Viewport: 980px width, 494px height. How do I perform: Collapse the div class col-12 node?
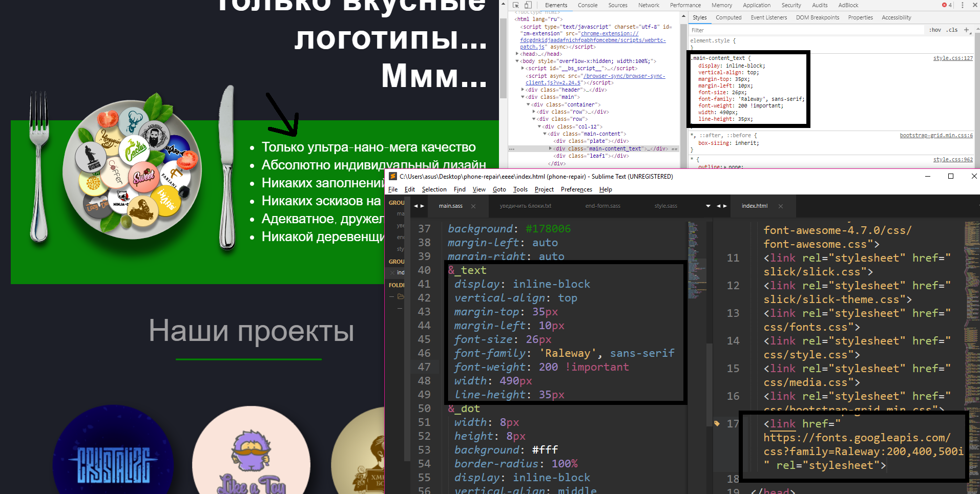pos(539,126)
